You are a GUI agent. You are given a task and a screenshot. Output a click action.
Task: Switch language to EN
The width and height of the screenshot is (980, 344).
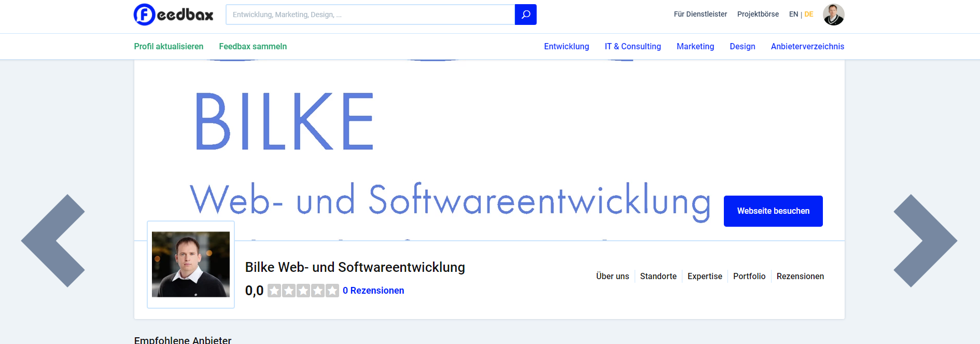tap(793, 14)
